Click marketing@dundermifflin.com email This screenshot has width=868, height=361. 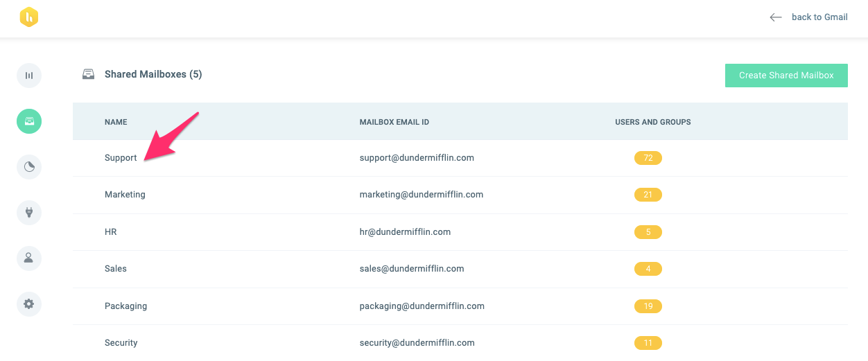point(422,195)
